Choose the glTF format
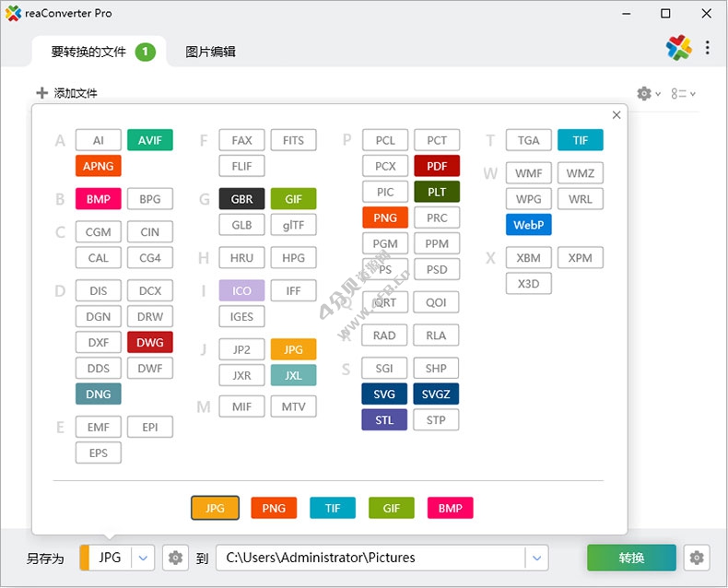 [293, 225]
